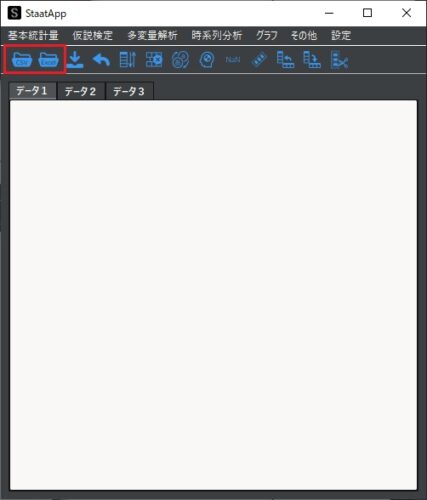This screenshot has height=500, width=427.
Task: Open an Excel file with the folder icon
Action: pyautogui.click(x=49, y=60)
